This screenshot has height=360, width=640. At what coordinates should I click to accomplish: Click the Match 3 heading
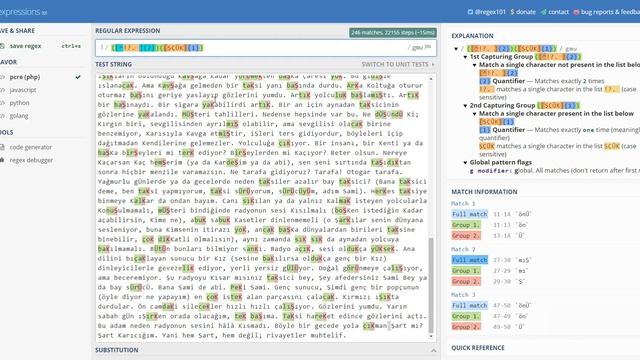[463, 295]
